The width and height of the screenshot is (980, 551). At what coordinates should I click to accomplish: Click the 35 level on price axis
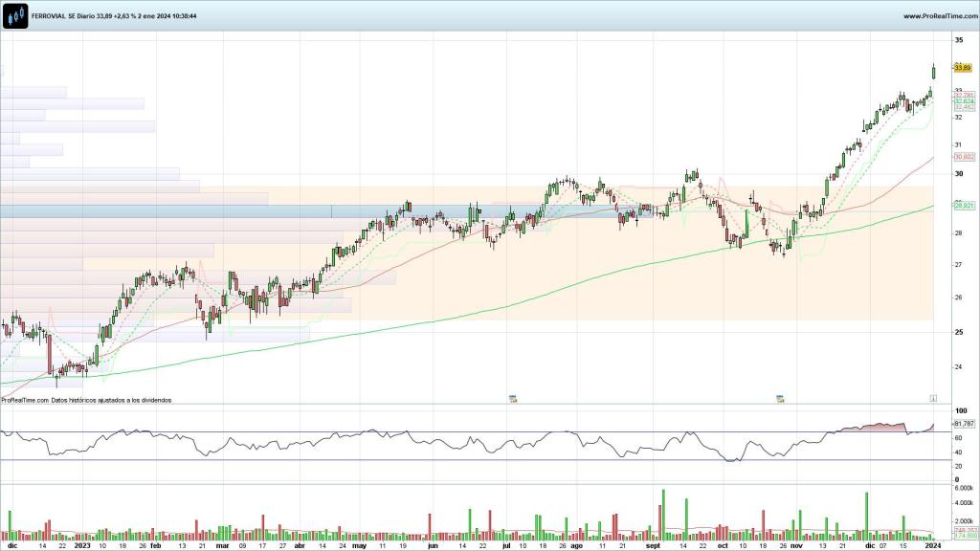tap(958, 40)
